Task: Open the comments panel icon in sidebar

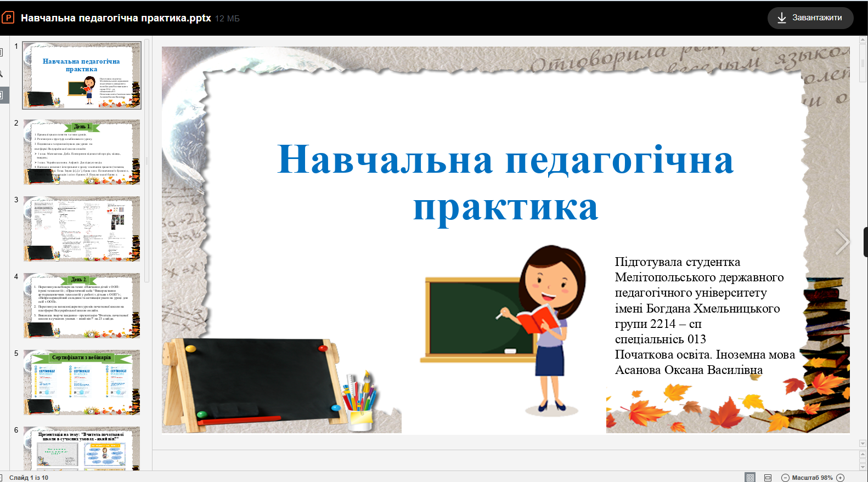Action: (2, 53)
